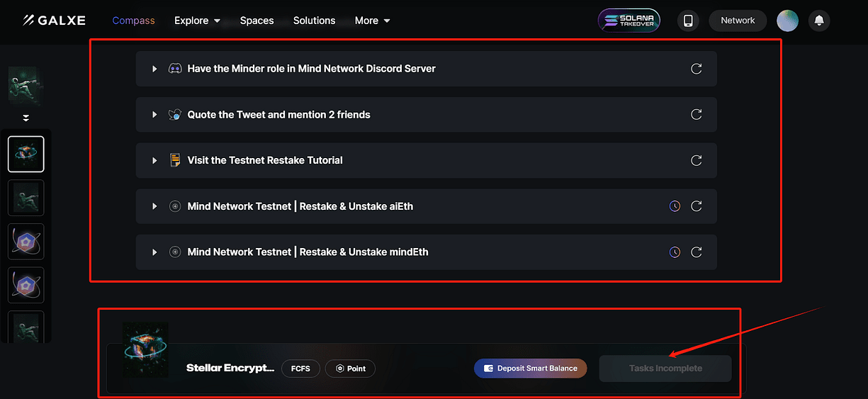
Task: Click 'Have the Minder role in Mind Network Discord Server' text
Action: tap(312, 69)
